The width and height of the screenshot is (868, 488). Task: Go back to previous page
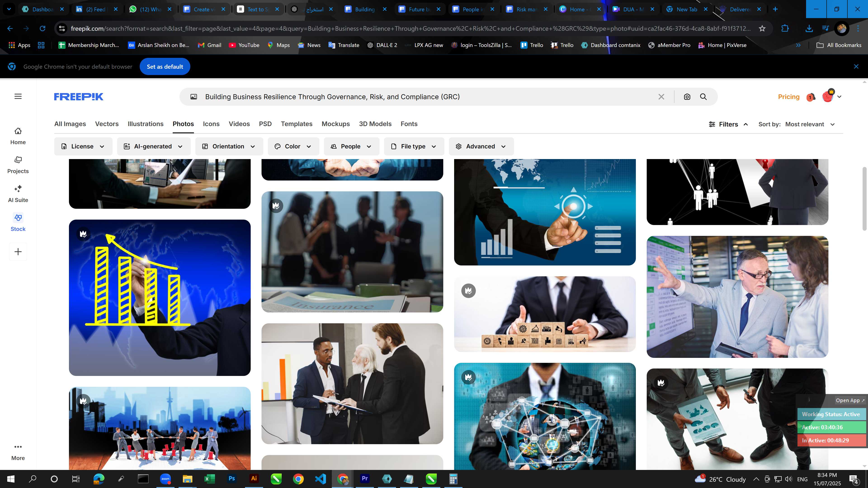pyautogui.click(x=10, y=29)
